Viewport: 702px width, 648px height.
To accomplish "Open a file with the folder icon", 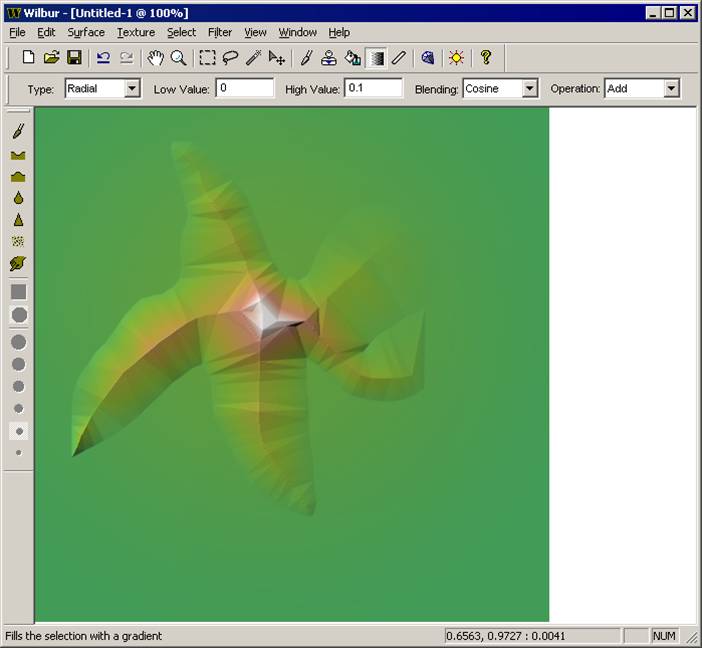I will (51, 58).
